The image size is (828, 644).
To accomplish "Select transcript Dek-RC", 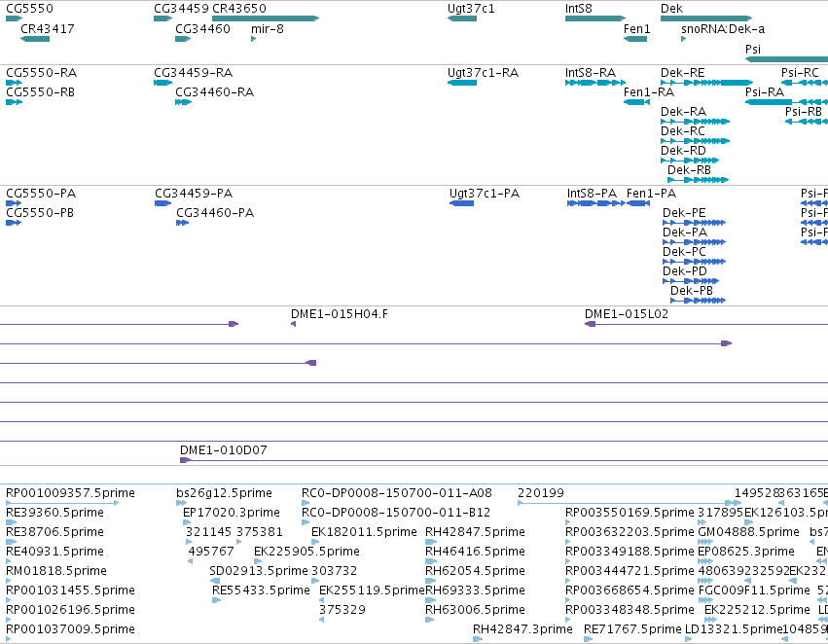I will 695,141.
